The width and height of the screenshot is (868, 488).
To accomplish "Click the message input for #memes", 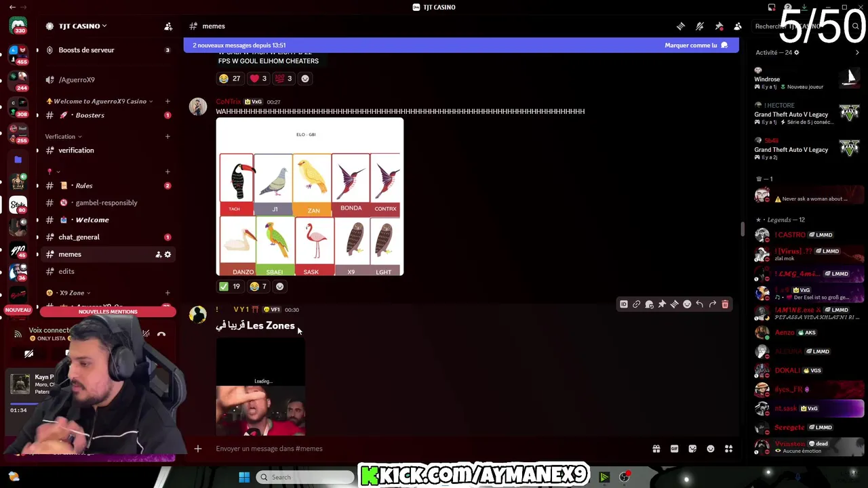I will pos(427,449).
